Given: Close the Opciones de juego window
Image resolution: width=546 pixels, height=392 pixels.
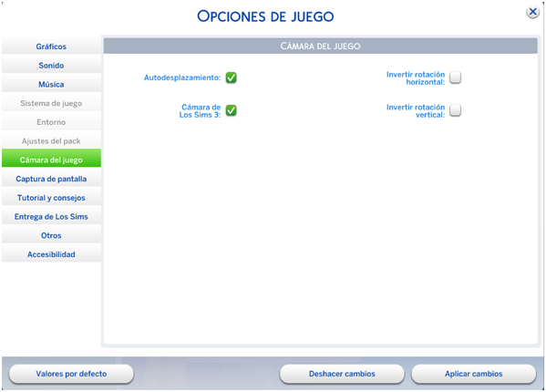Looking at the screenshot, I should point(532,12).
